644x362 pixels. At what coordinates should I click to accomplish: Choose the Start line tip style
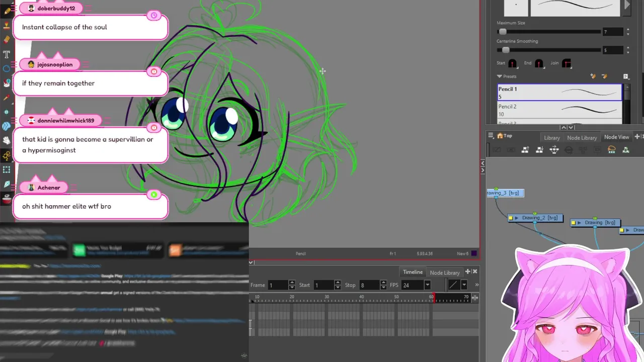512,63
